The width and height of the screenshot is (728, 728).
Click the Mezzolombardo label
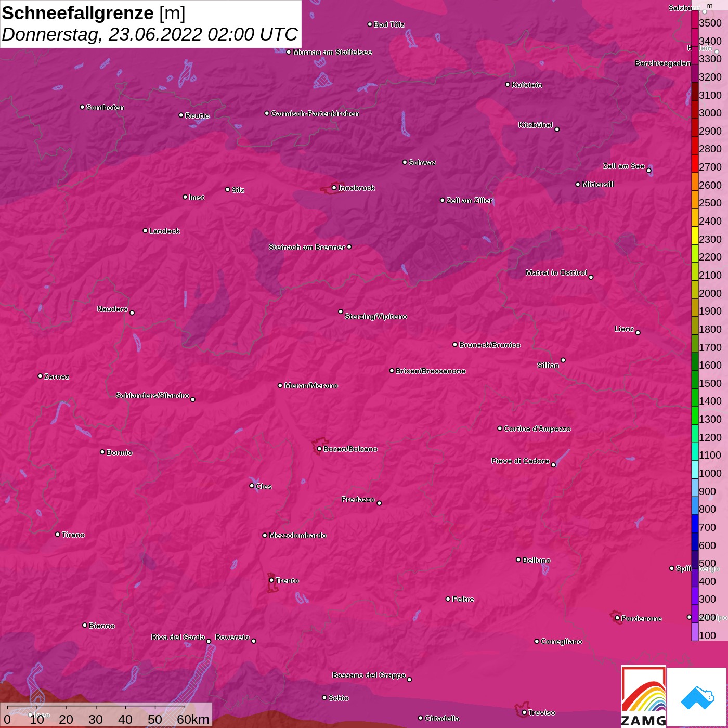click(297, 535)
